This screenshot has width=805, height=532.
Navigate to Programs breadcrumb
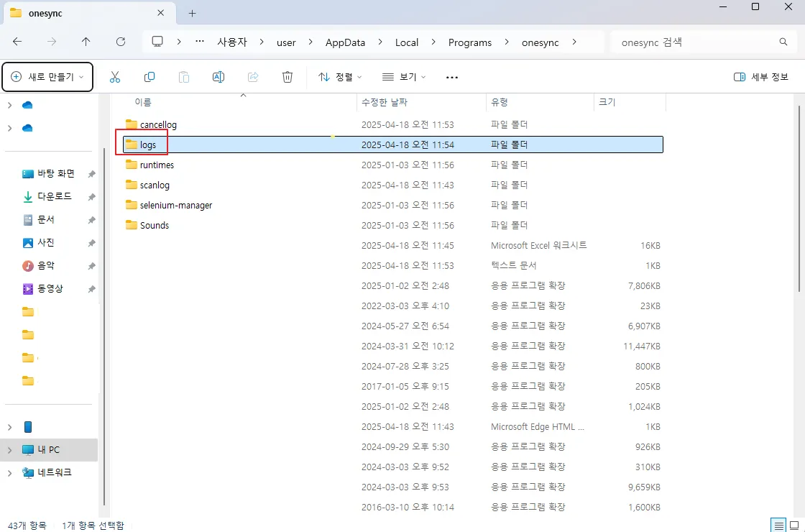pos(470,42)
